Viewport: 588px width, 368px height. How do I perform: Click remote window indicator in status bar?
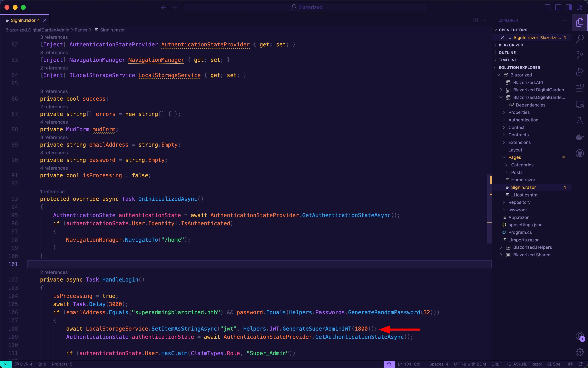point(6,364)
